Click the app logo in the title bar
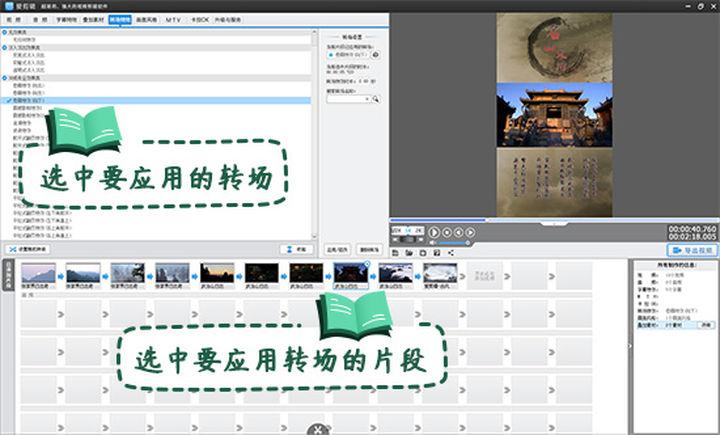 coord(9,6)
